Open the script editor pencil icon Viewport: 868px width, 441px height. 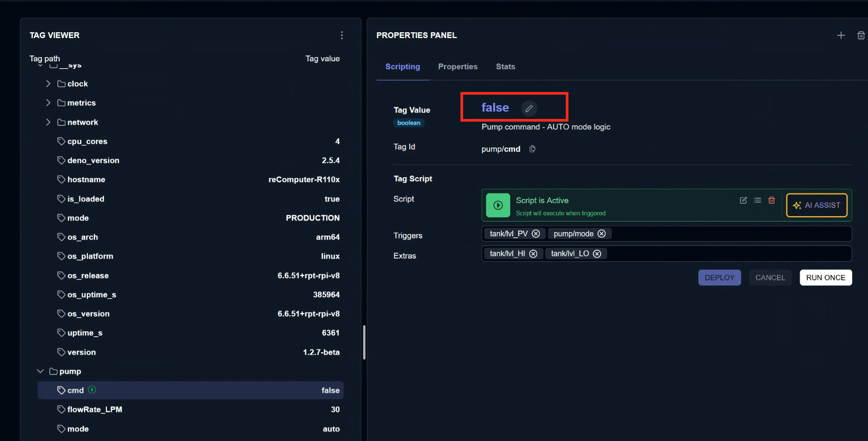click(743, 200)
